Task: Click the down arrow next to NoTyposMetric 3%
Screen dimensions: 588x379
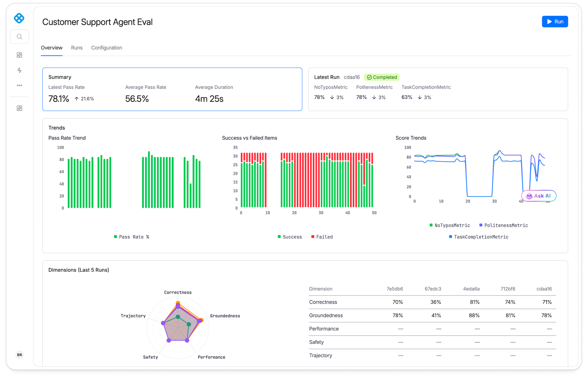Action: (x=332, y=98)
